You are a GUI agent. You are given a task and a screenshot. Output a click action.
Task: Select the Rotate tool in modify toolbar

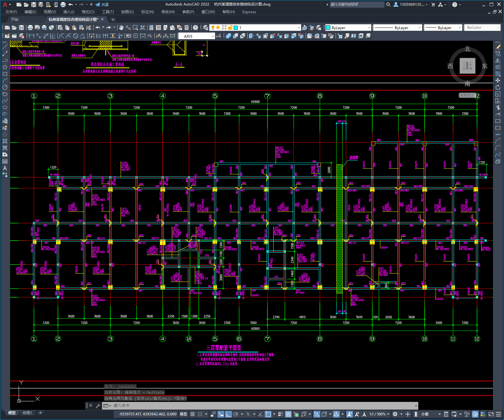point(498,87)
